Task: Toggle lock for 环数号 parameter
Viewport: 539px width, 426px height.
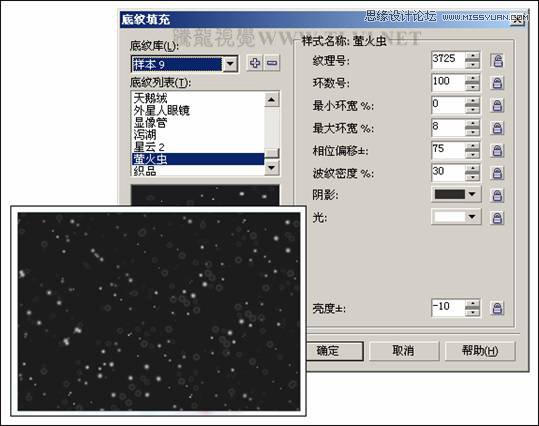Action: pyautogui.click(x=497, y=83)
